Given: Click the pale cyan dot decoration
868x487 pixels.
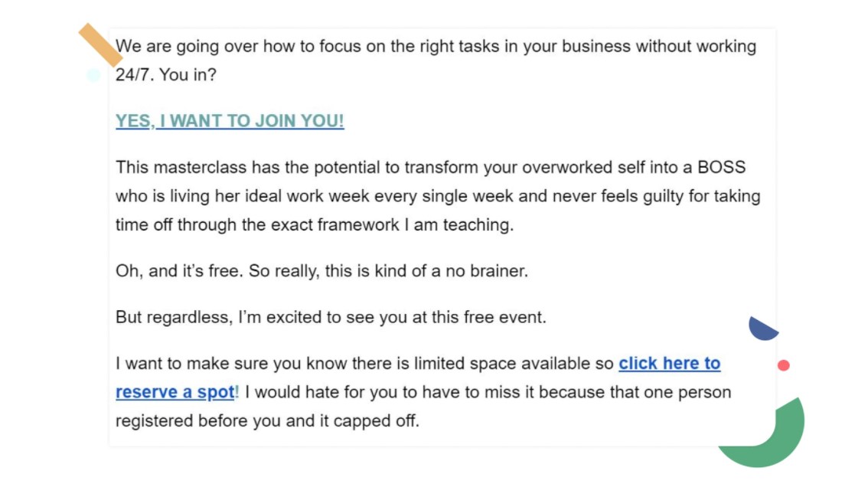Looking at the screenshot, I should pyautogui.click(x=93, y=75).
